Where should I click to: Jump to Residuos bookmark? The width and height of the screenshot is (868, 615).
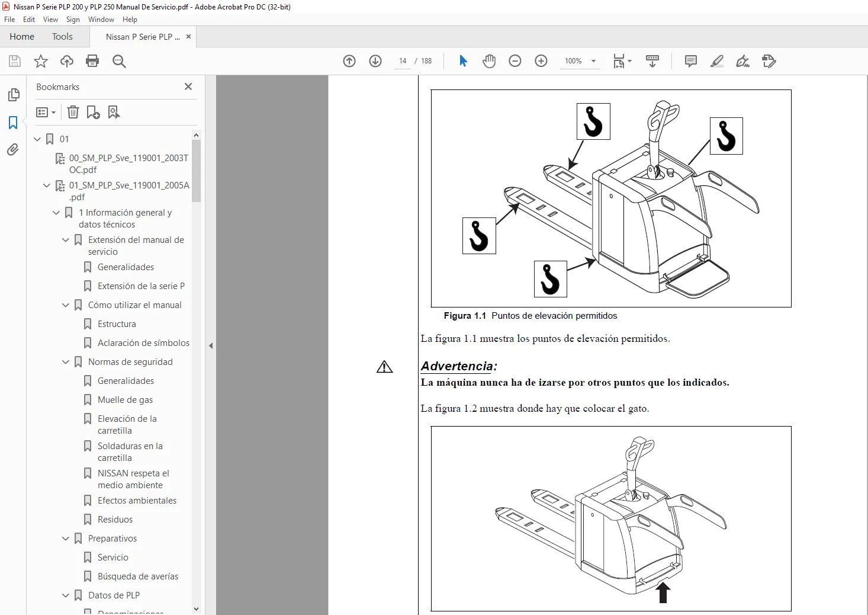click(x=115, y=520)
